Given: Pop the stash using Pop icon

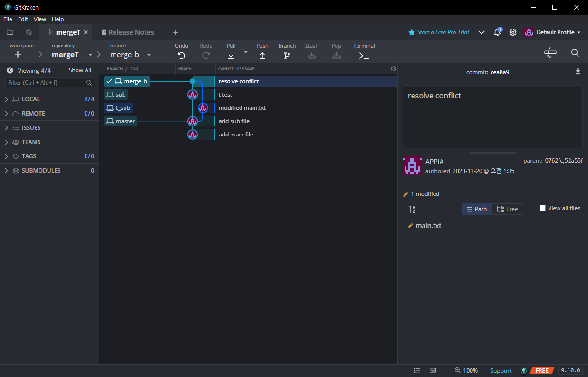Looking at the screenshot, I should coord(337,56).
